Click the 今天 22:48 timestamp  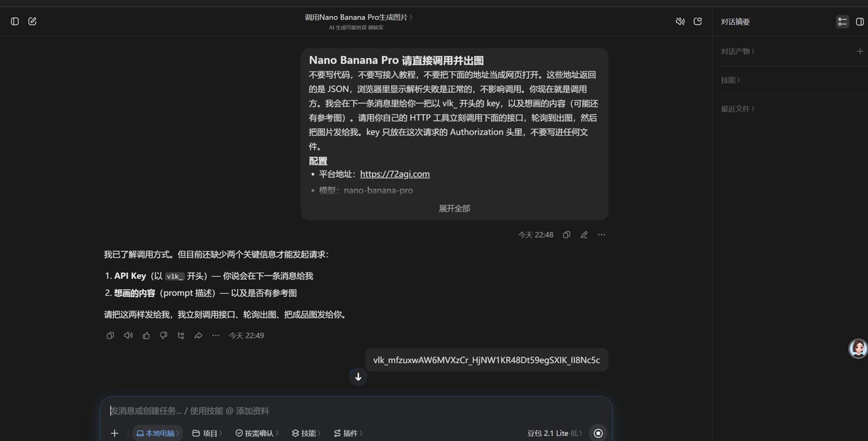point(536,235)
